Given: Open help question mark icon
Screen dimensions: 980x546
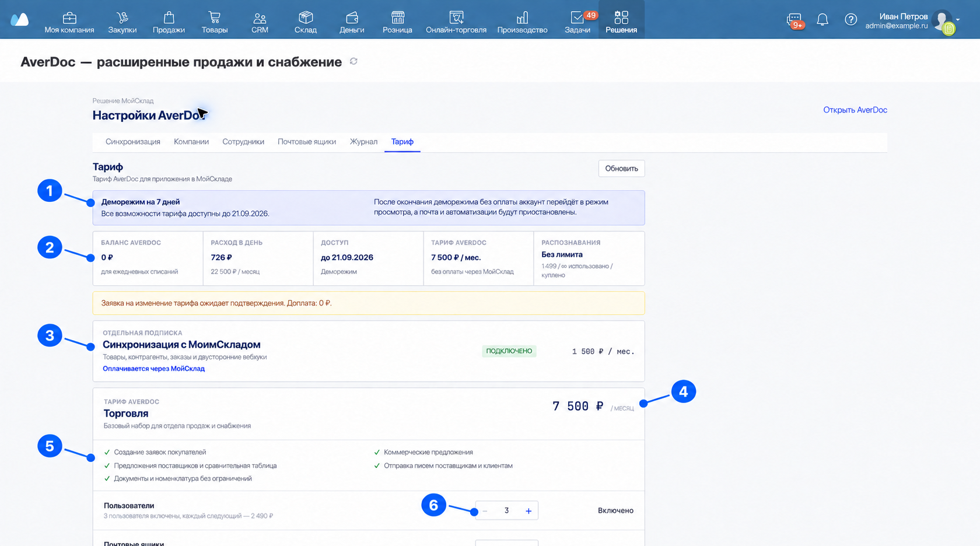Looking at the screenshot, I should coord(851,20).
